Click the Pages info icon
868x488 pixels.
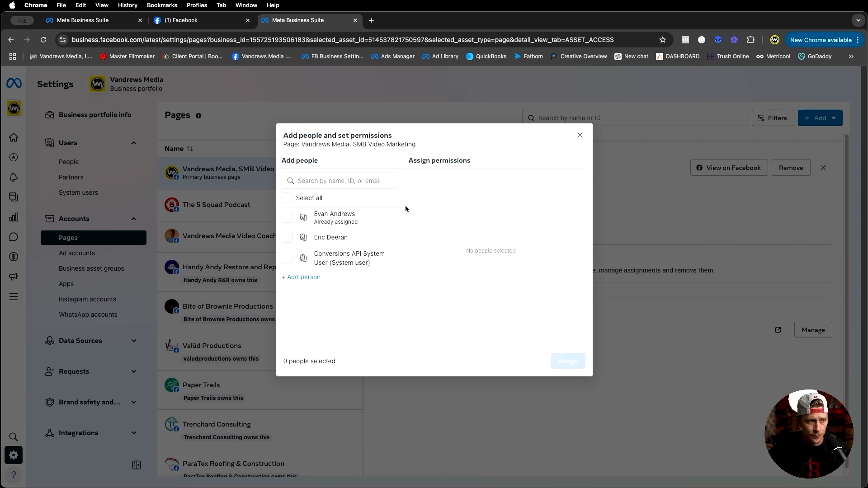[198, 116]
